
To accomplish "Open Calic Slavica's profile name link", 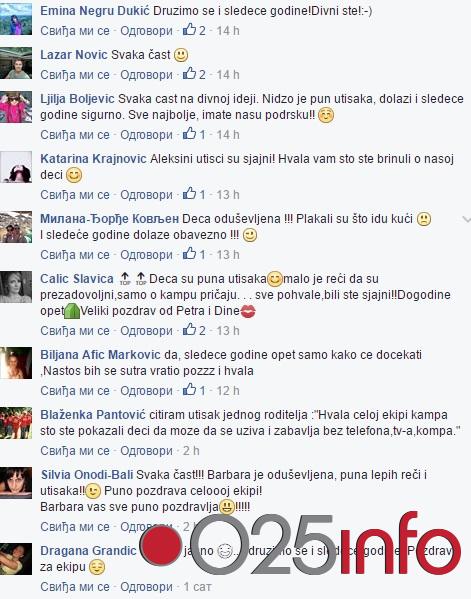I will (x=77, y=278).
